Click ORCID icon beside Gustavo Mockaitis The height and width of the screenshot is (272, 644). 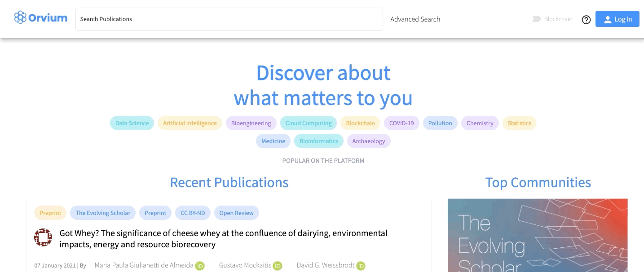coord(278,266)
